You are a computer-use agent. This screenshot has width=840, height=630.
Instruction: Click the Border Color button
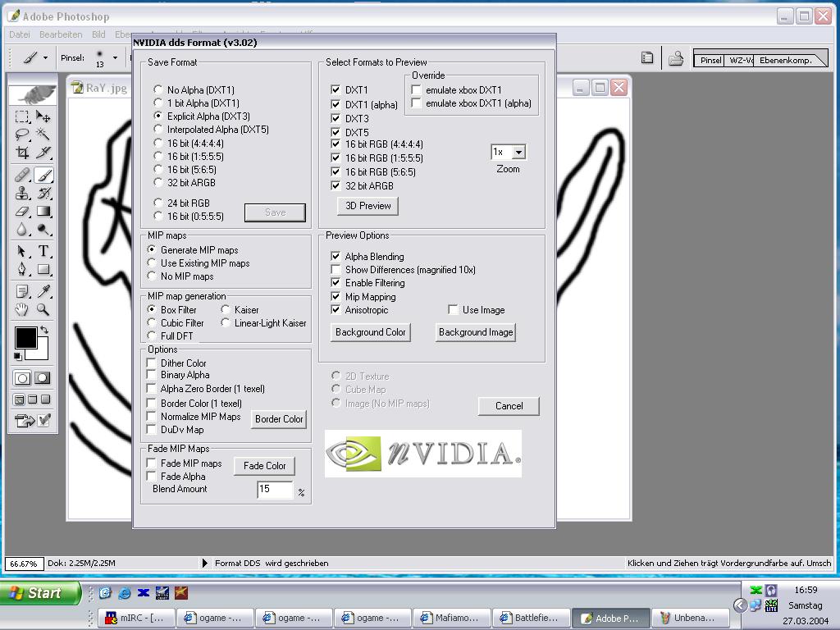[279, 419]
